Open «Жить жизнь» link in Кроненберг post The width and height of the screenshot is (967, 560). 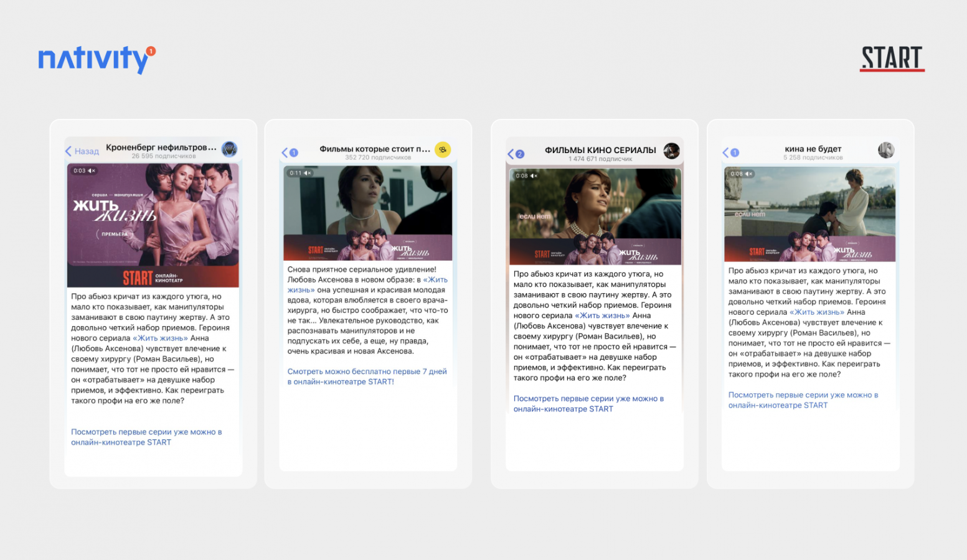tap(160, 338)
